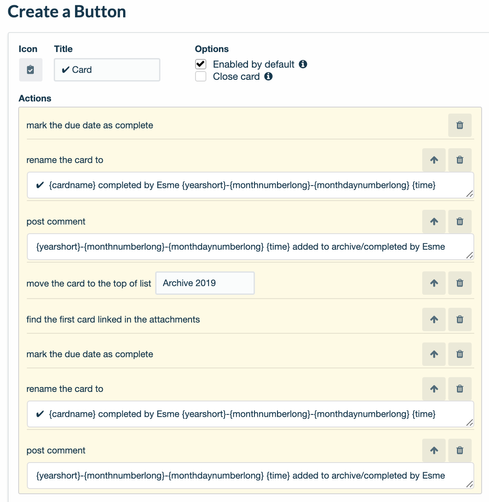Image resolution: width=489 pixels, height=502 pixels.
Task: Check the Close card checkbox
Action: coord(201,76)
